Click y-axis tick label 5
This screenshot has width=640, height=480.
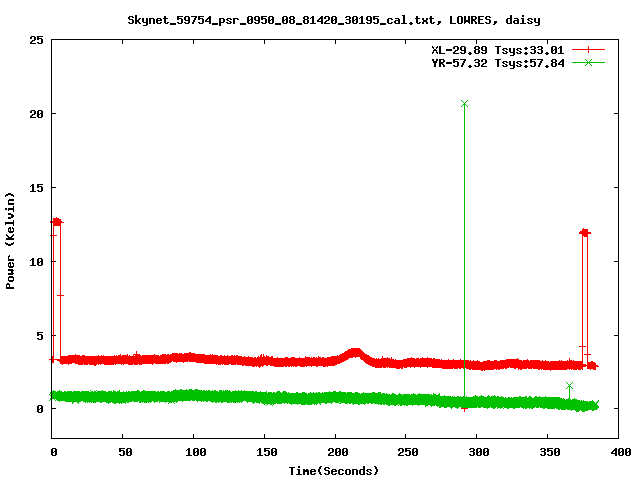tap(40, 336)
